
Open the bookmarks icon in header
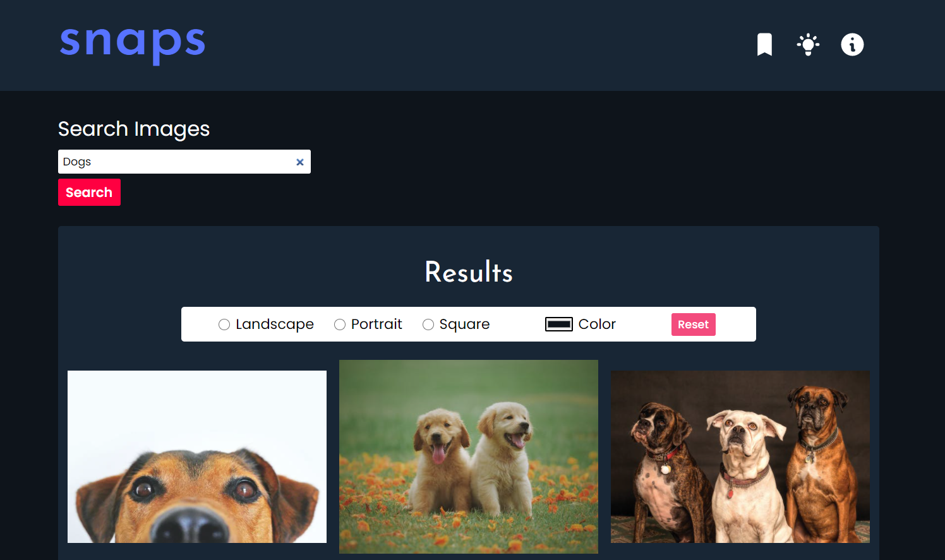(764, 45)
